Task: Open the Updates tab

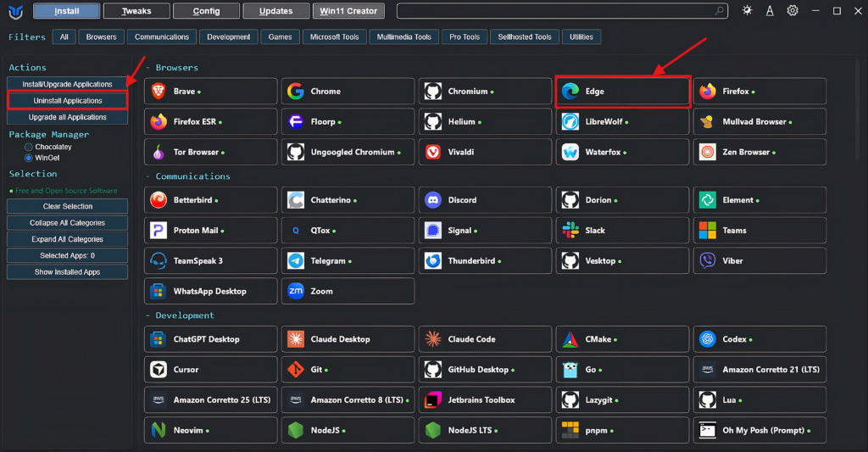Action: point(275,11)
